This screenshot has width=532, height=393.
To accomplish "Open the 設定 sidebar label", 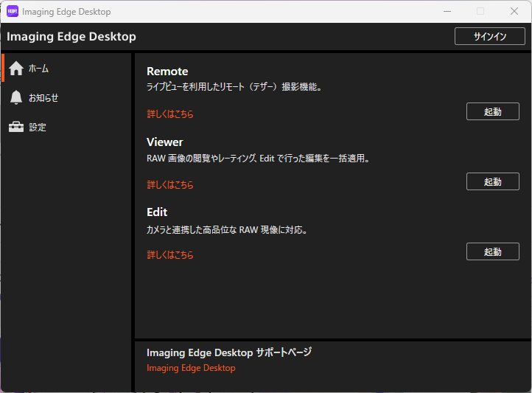I will click(38, 128).
